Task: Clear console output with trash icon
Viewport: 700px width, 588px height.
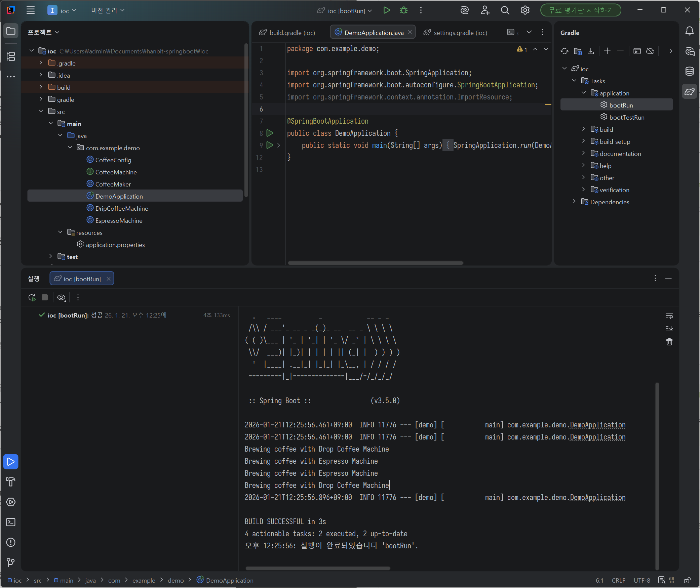Action: 669,342
